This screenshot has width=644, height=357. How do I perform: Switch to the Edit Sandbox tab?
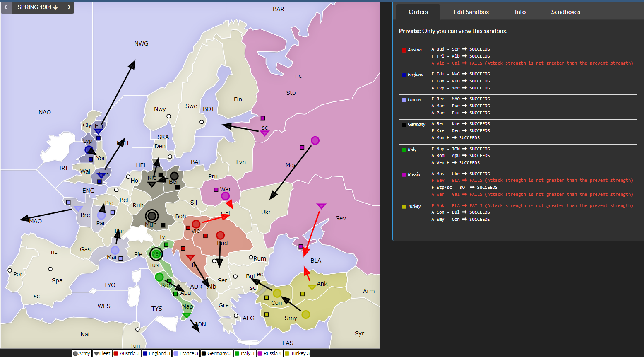(x=471, y=12)
